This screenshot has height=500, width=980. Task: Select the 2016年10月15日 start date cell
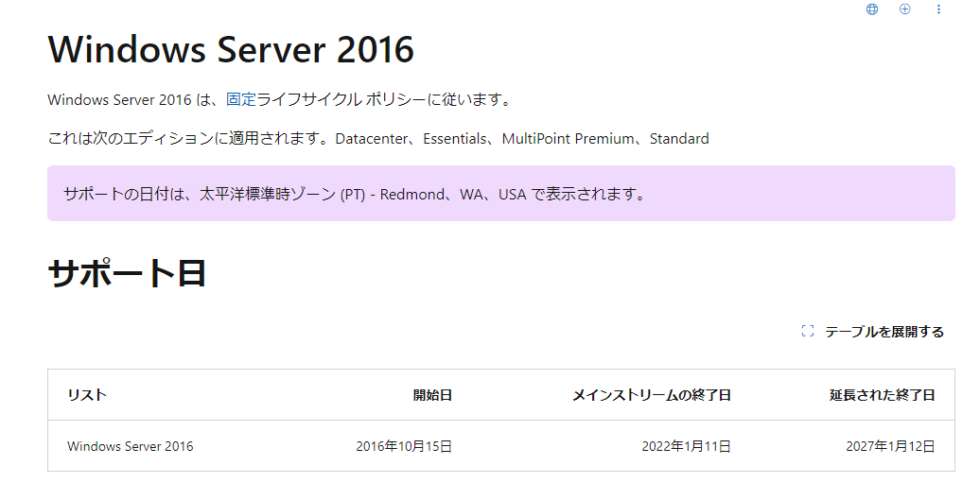pos(404,446)
